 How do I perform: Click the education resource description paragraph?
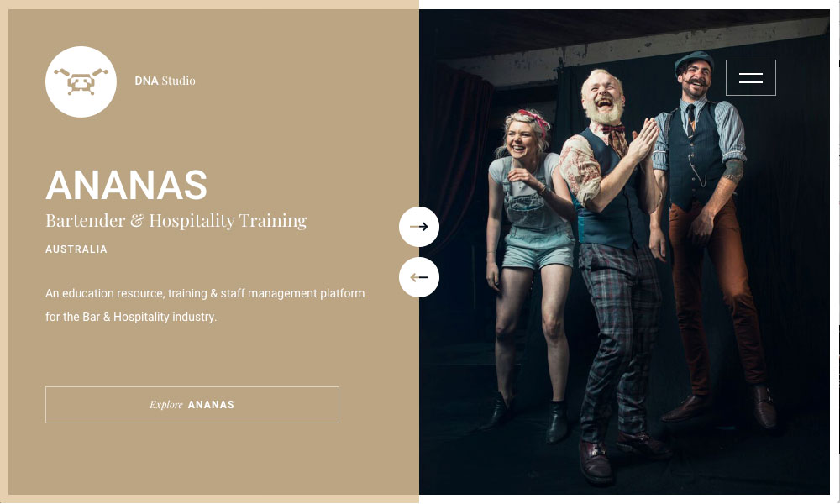205,305
